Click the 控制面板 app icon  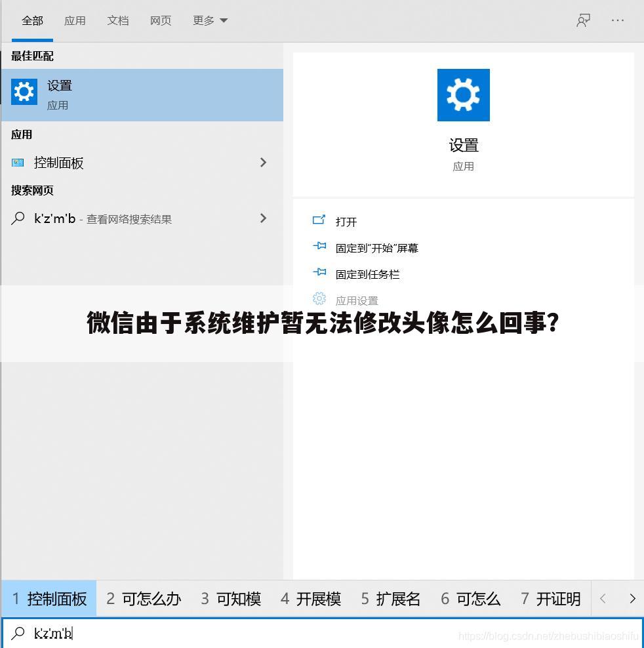click(x=17, y=163)
